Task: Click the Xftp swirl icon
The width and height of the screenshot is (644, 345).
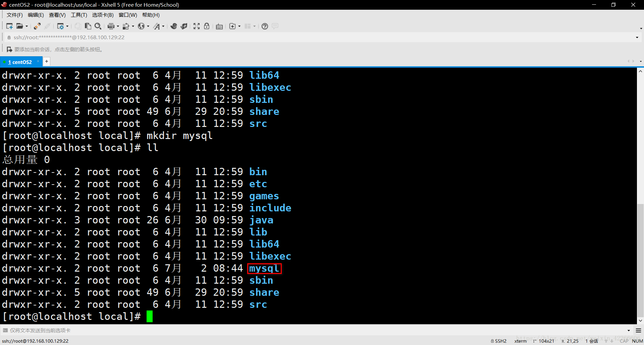Action: (174, 26)
